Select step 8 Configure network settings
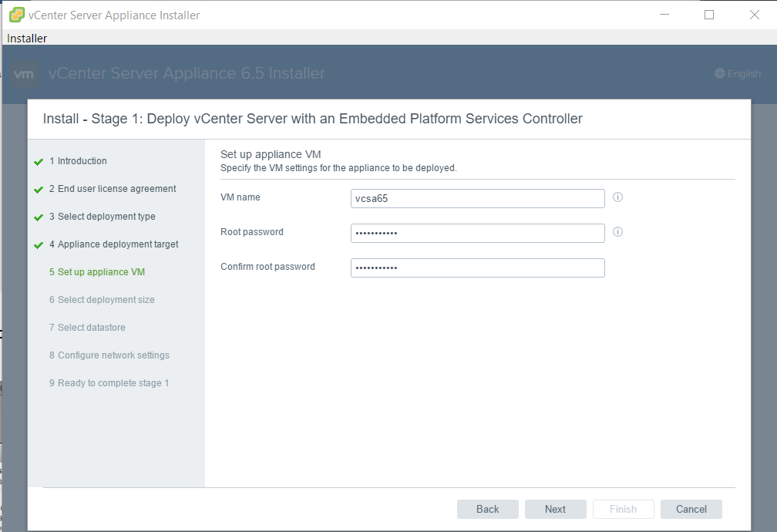The height and width of the screenshot is (532, 777). coord(109,355)
